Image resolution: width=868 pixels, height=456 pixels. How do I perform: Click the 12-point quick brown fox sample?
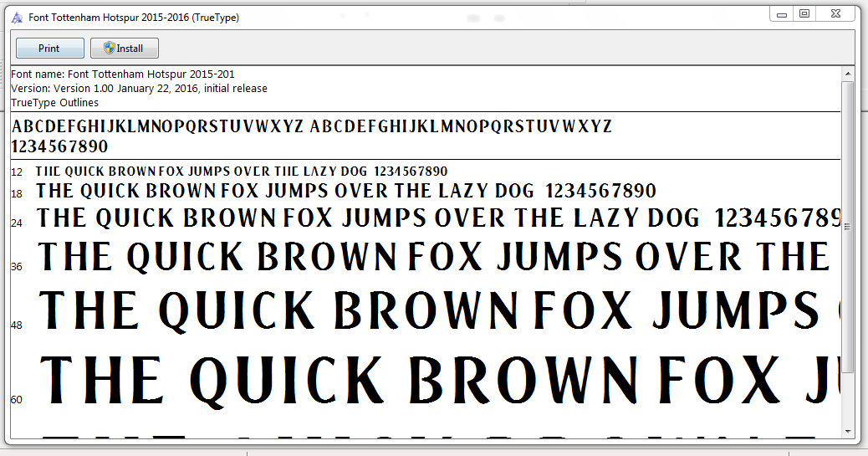(242, 172)
